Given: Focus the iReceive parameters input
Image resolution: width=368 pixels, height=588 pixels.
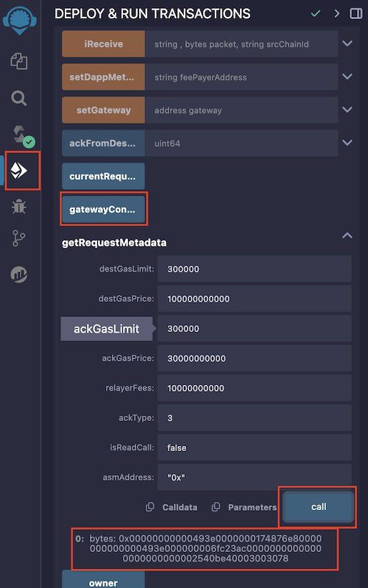Looking at the screenshot, I should click(x=241, y=44).
